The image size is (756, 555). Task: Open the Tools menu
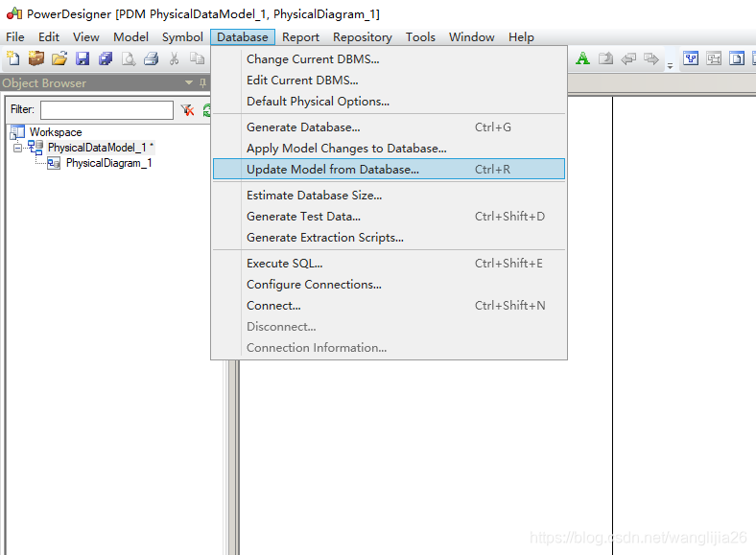pyautogui.click(x=420, y=37)
